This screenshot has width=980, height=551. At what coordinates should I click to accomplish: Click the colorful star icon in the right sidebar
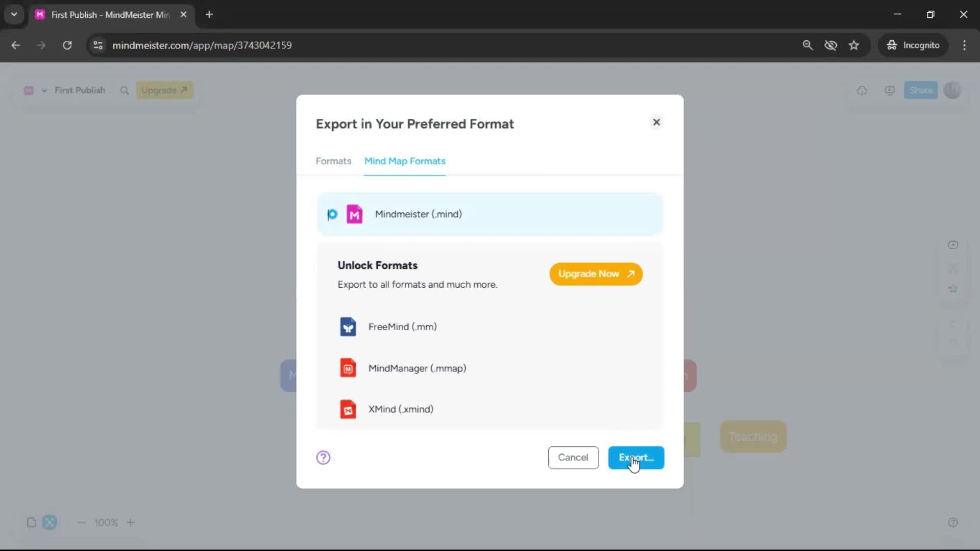click(953, 289)
